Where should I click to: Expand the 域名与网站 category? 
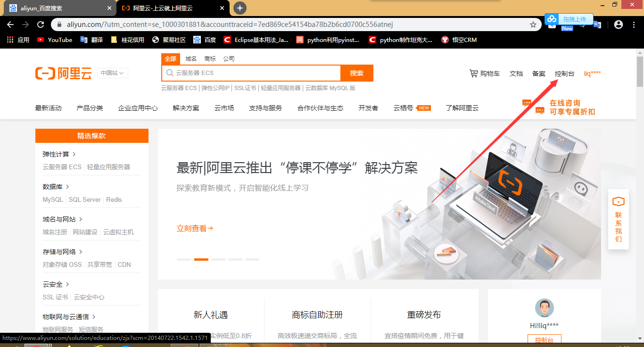coord(63,219)
